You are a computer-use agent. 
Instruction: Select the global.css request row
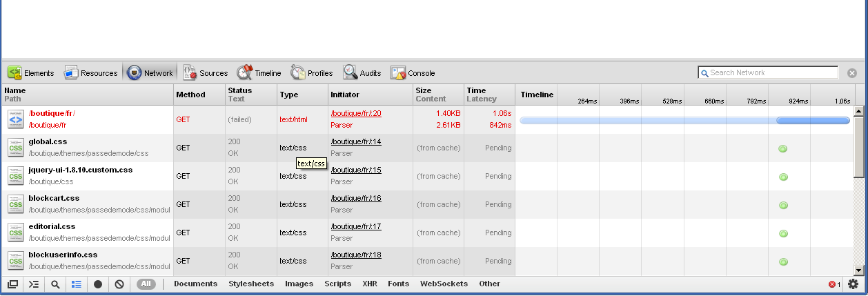click(x=428, y=148)
